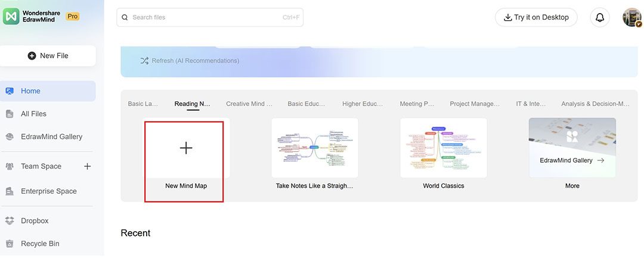Image resolution: width=644 pixels, height=264 pixels.
Task: Click the Dropbox logo icon
Action: (10, 221)
